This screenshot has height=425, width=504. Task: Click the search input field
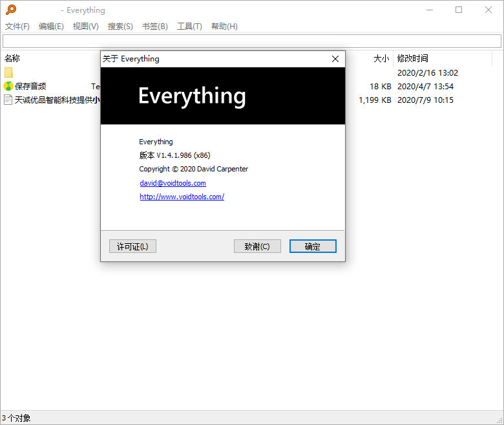tap(252, 41)
